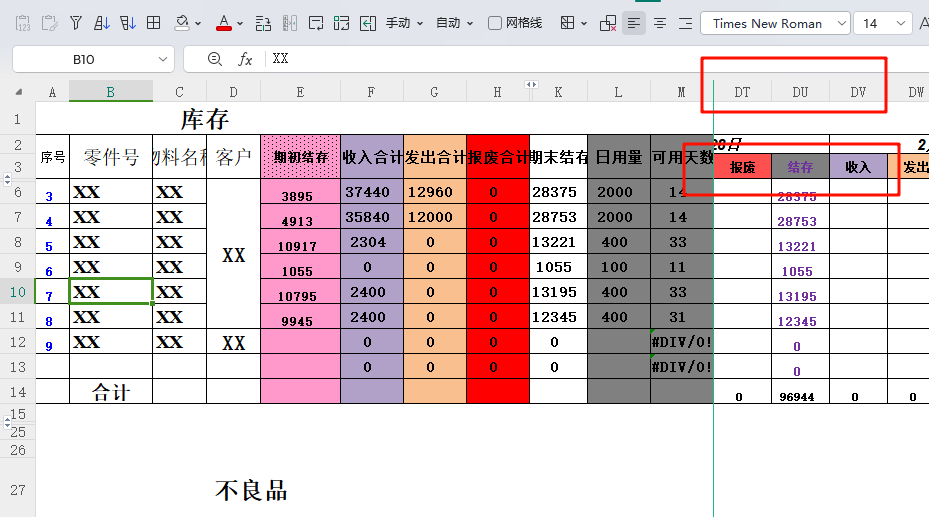The height and width of the screenshot is (517, 929).
Task: Open the 自动 dropdown
Action: click(454, 24)
